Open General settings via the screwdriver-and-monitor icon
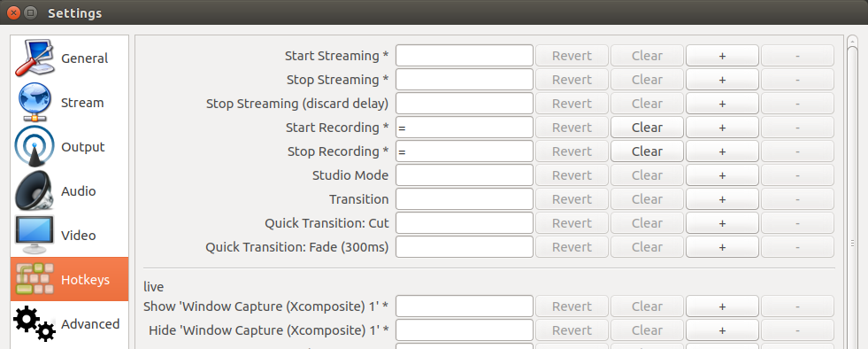 35,58
